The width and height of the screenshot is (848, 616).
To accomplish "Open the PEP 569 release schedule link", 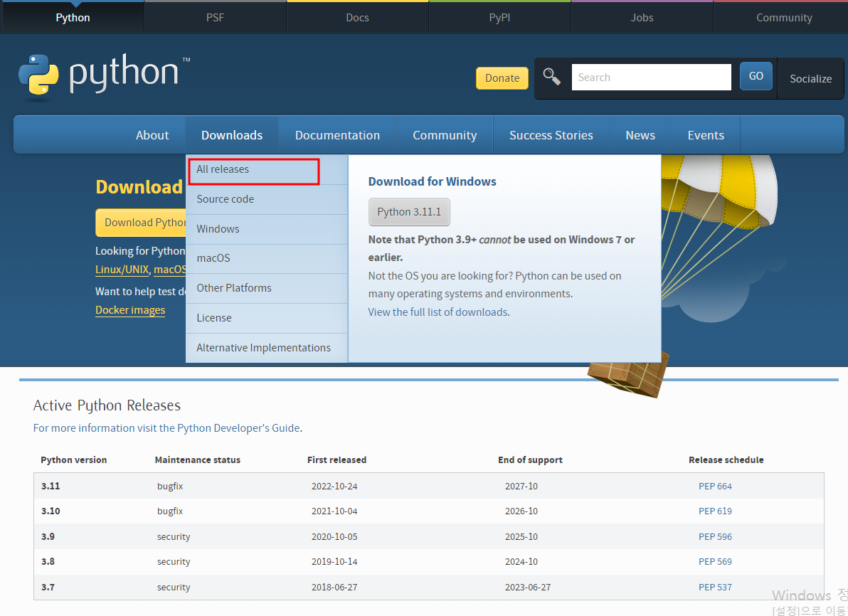I will pos(715,561).
